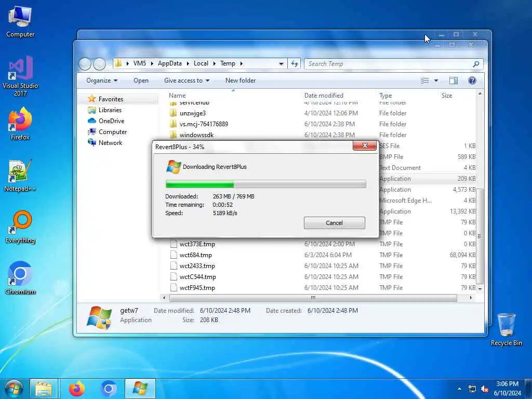Click New folder in the toolbar
532x399 pixels.
tap(241, 81)
